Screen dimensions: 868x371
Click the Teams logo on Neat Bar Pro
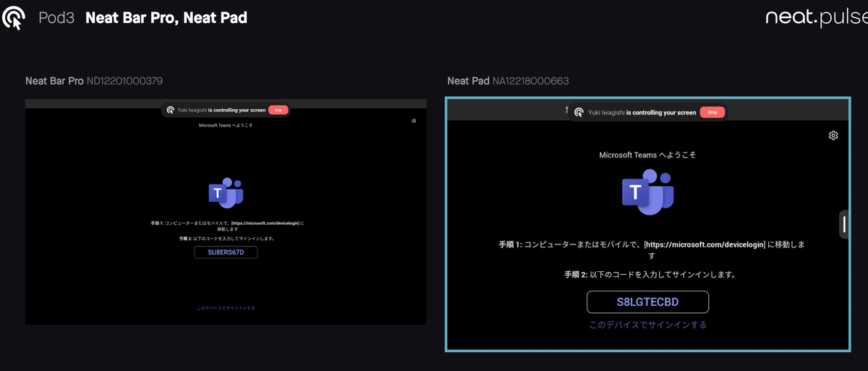[226, 192]
